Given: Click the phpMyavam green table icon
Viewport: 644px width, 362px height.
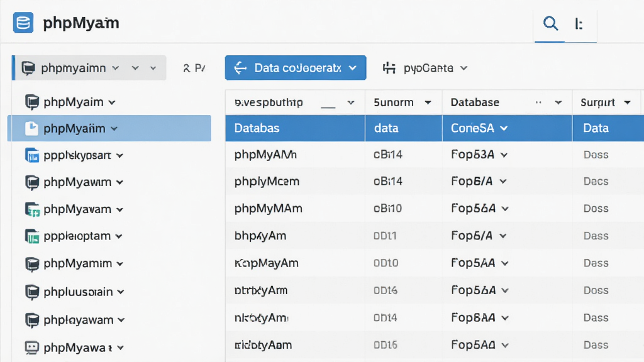Looking at the screenshot, I should click(x=32, y=209).
